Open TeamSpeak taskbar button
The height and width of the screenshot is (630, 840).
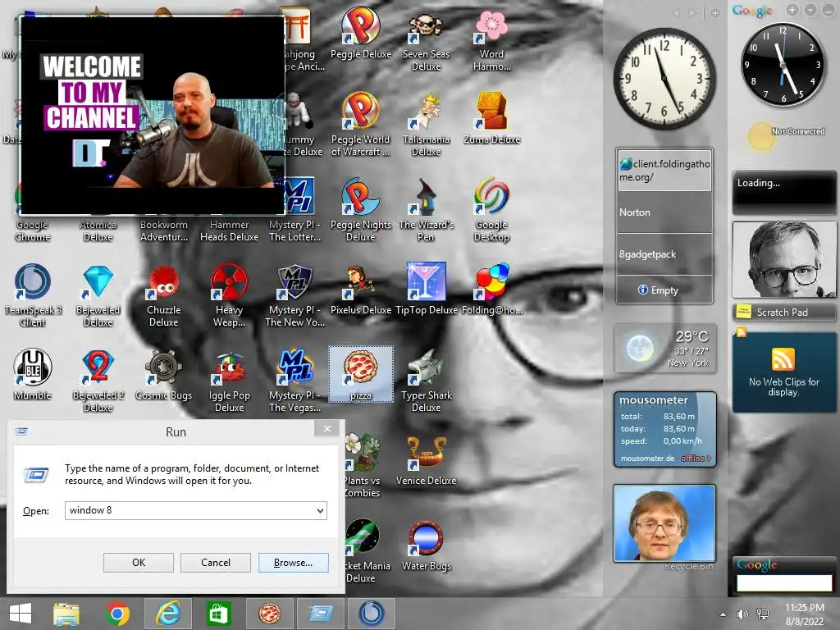371,614
